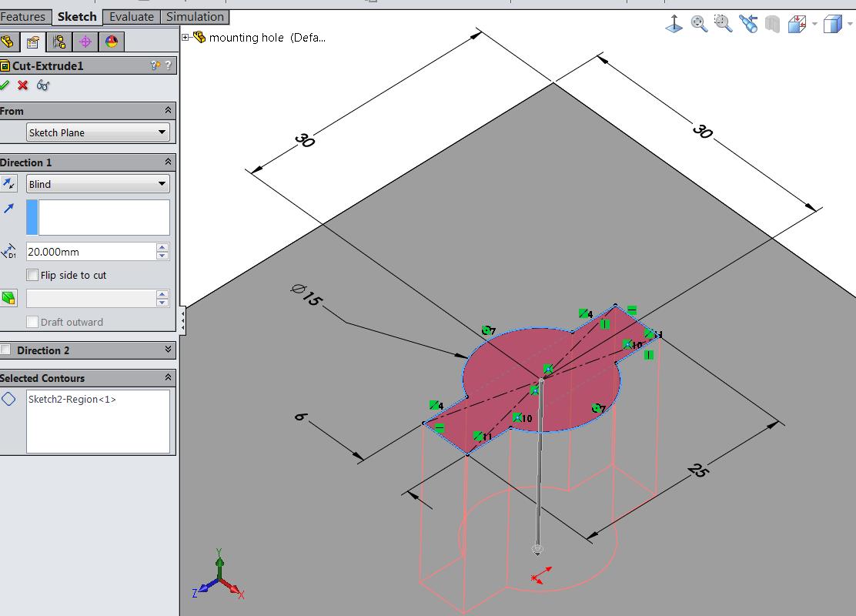856x616 pixels.
Task: Click the Normal To view icon
Action: click(674, 23)
